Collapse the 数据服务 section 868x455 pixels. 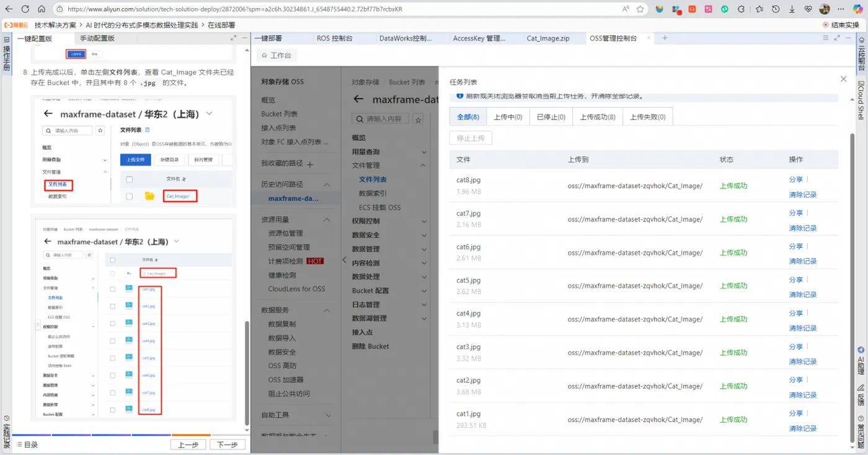327,310
